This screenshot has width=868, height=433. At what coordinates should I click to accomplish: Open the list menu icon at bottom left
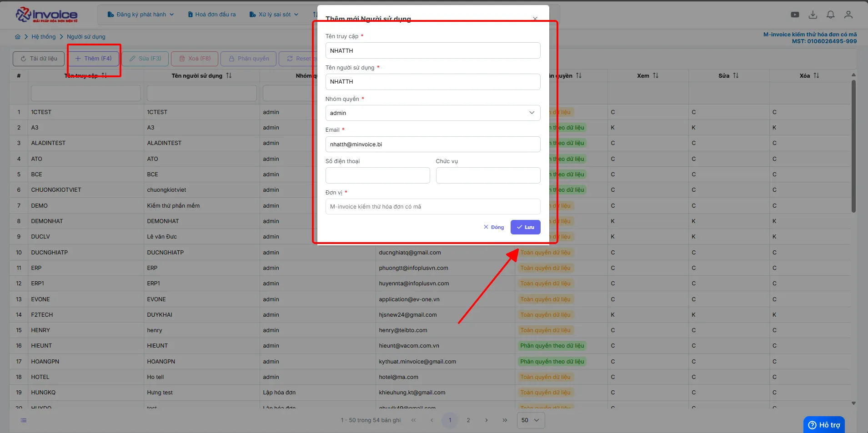tap(24, 420)
